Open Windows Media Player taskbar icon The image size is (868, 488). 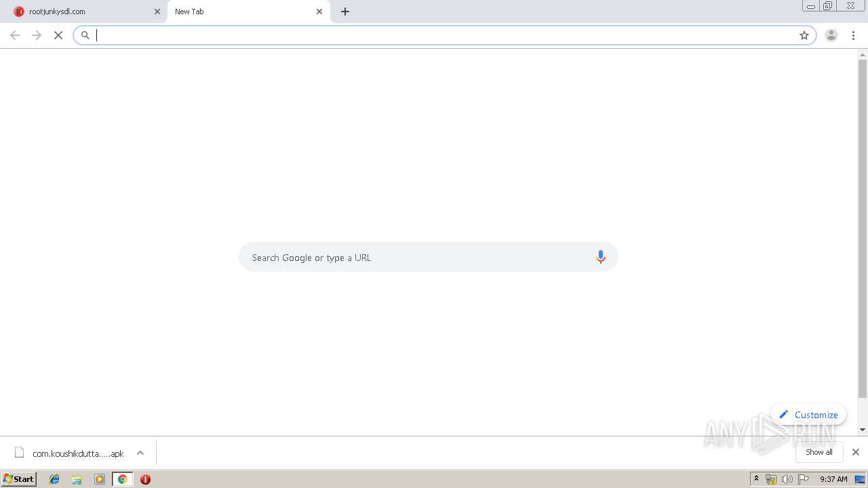coord(100,479)
